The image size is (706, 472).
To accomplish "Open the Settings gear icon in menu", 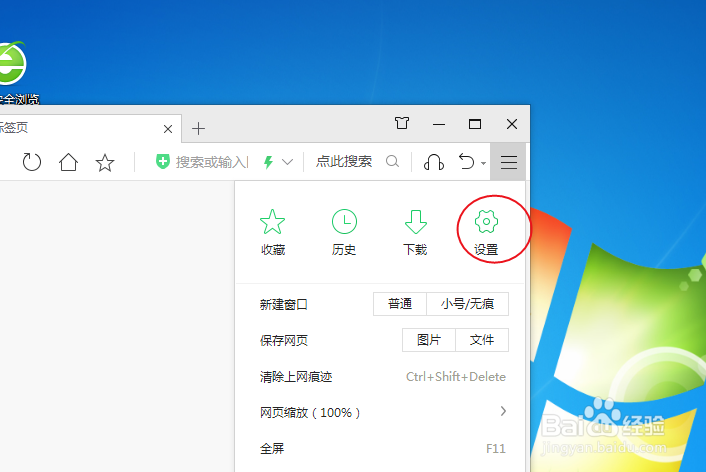I will (486, 222).
